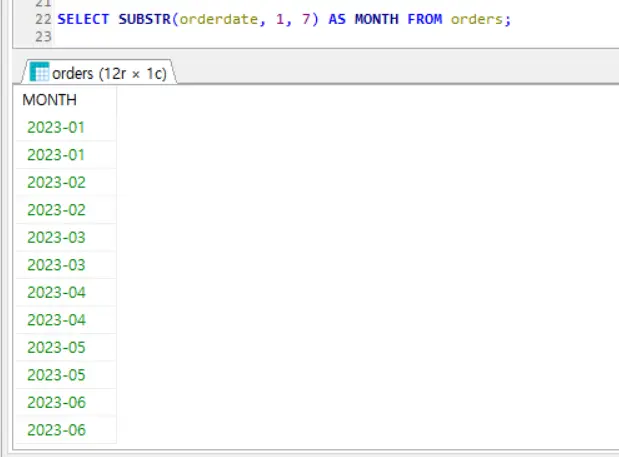Click the grid icon on the orders tab

click(x=39, y=72)
